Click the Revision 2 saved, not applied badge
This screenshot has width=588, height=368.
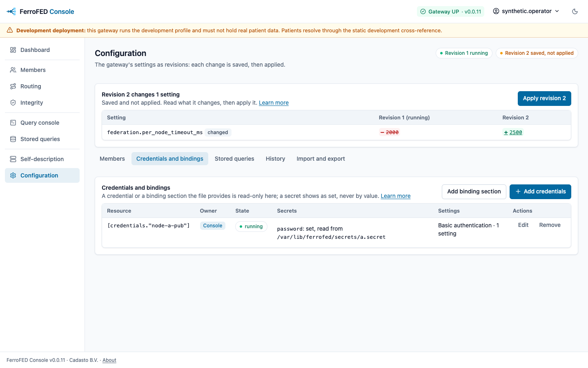coord(537,53)
